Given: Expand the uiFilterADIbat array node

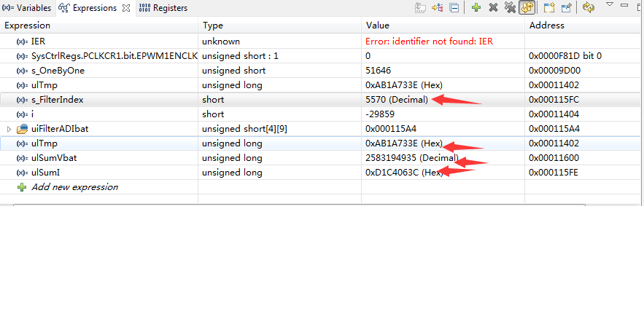Looking at the screenshot, I should pos(9,129).
